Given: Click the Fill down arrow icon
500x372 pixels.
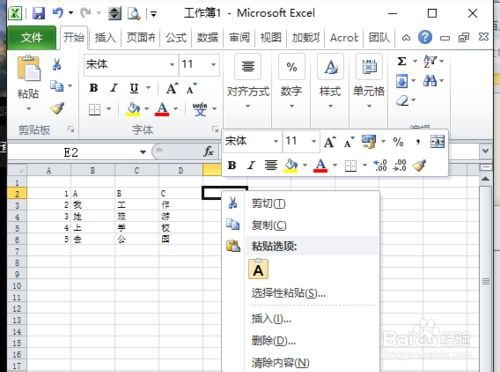Looking at the screenshot, I should [x=402, y=81].
